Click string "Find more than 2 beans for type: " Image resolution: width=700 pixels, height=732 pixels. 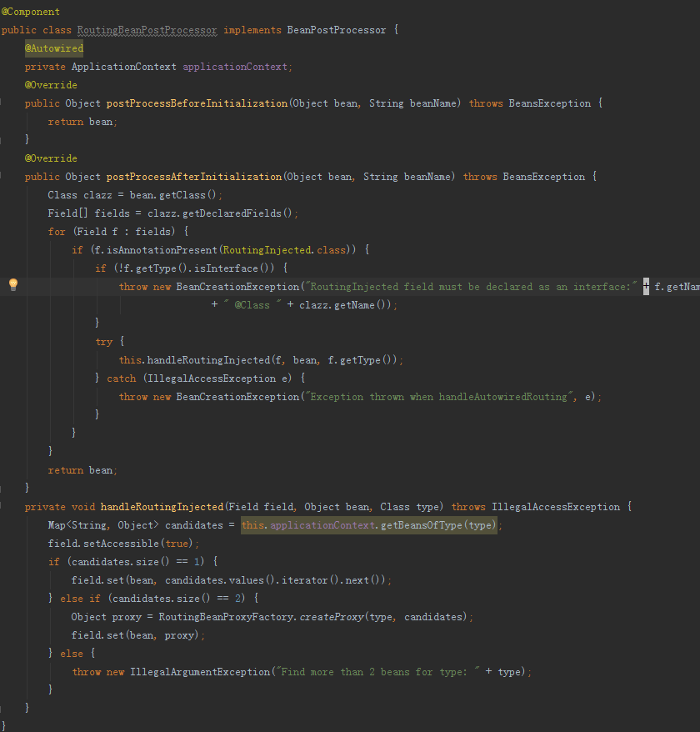377,672
